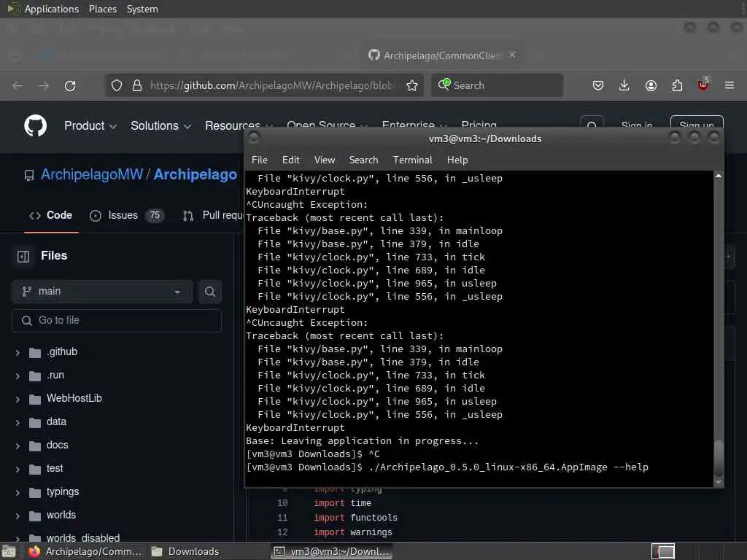747x560 pixels.
Task: Click the terminal vertical scrollbar thumb
Action: 719,459
